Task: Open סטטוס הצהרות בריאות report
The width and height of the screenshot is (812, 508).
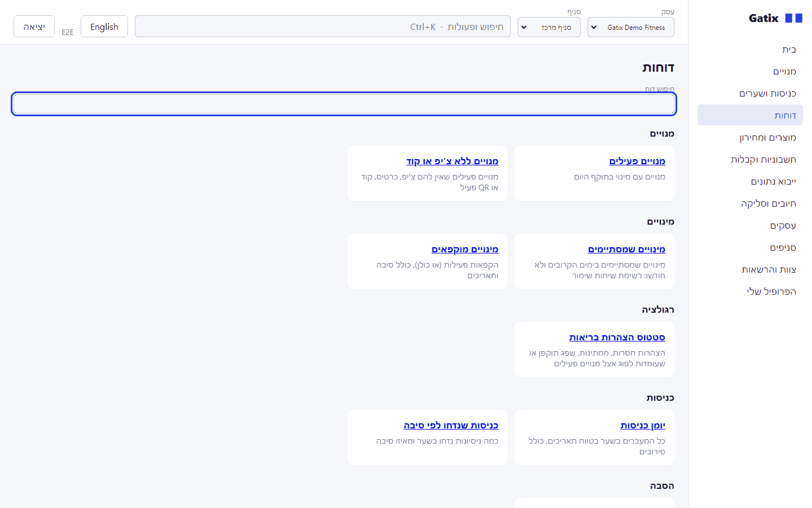Action: tap(617, 338)
